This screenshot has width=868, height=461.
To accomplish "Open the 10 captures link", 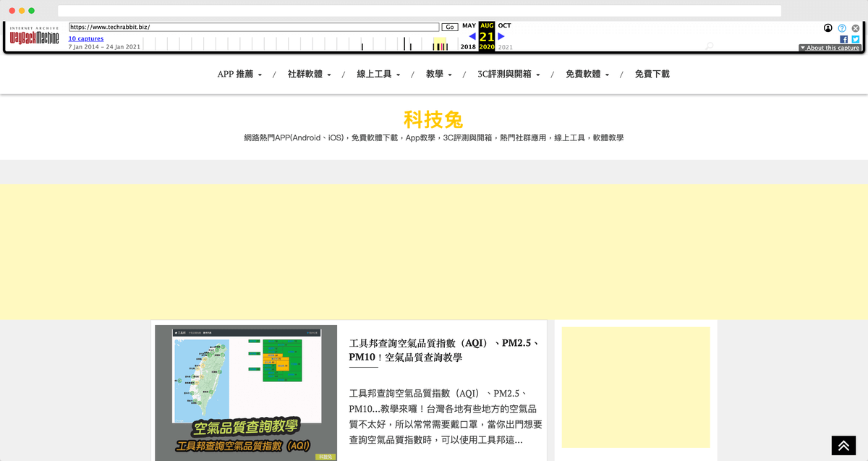I will tap(86, 38).
